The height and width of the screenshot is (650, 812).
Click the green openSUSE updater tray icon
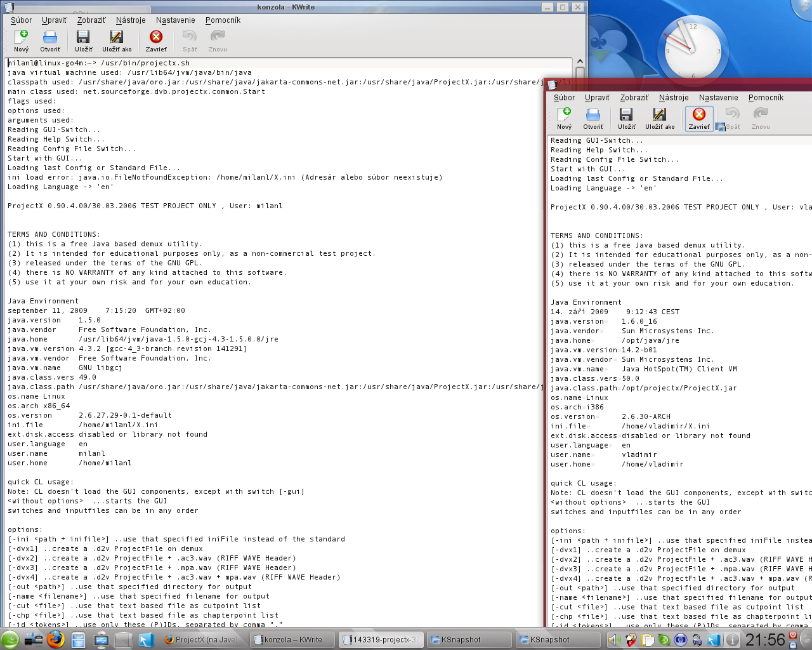(664, 640)
